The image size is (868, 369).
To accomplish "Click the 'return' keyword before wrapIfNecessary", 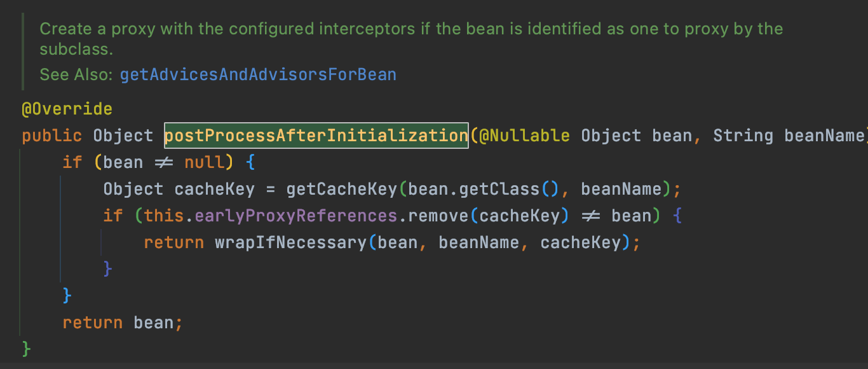I will pos(173,242).
